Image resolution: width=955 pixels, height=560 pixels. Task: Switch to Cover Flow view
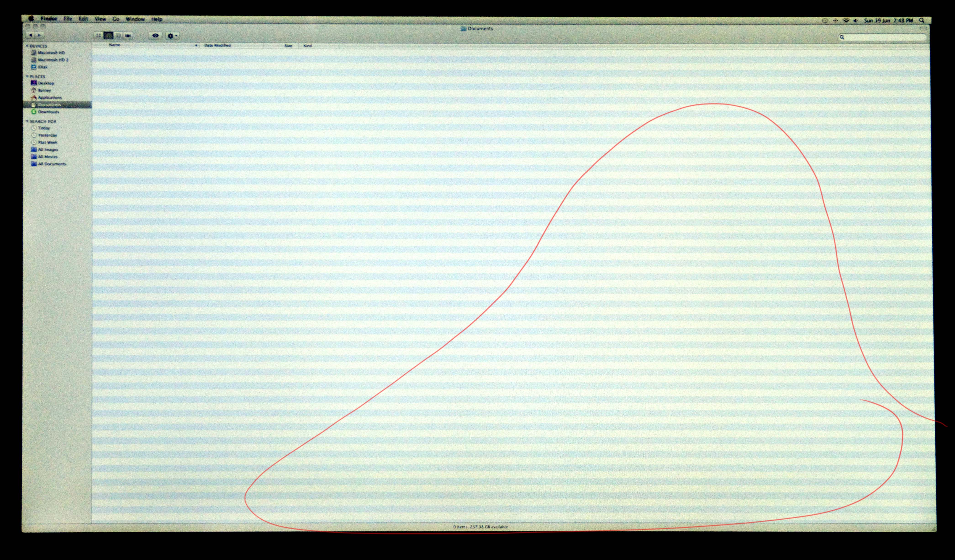point(128,36)
